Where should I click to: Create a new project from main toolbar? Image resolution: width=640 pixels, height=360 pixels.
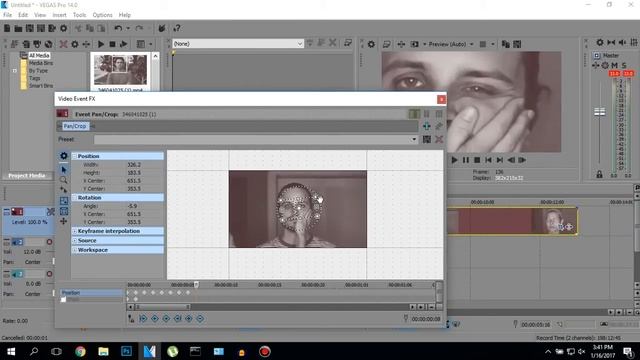[x=7, y=28]
